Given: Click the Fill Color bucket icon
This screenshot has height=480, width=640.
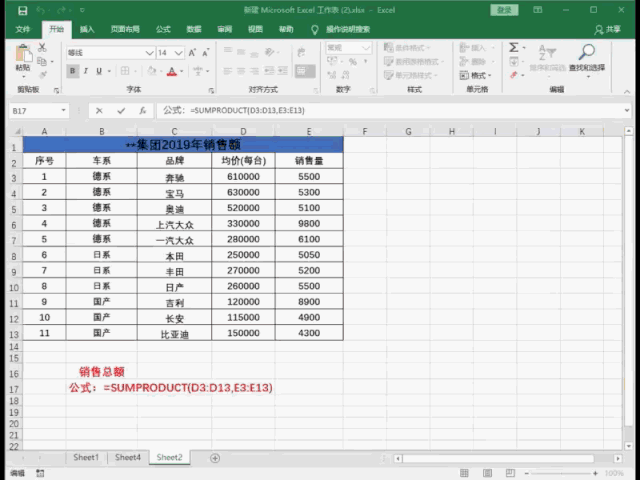Looking at the screenshot, I should [x=152, y=71].
